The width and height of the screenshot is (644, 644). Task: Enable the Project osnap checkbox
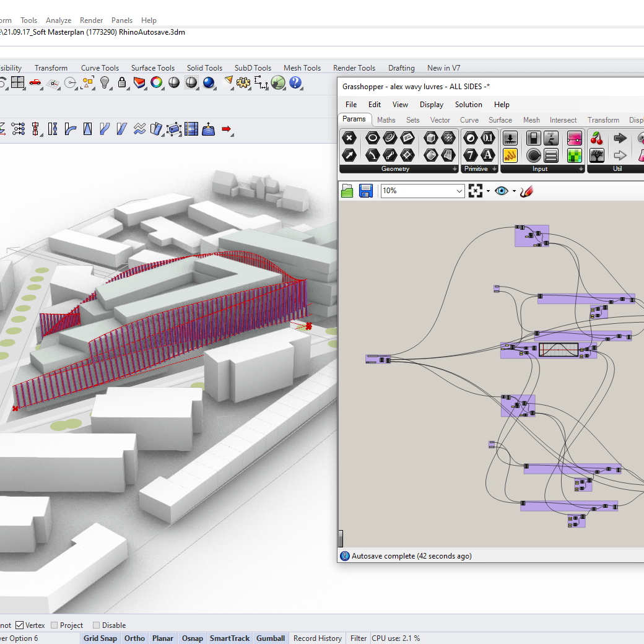(54, 625)
